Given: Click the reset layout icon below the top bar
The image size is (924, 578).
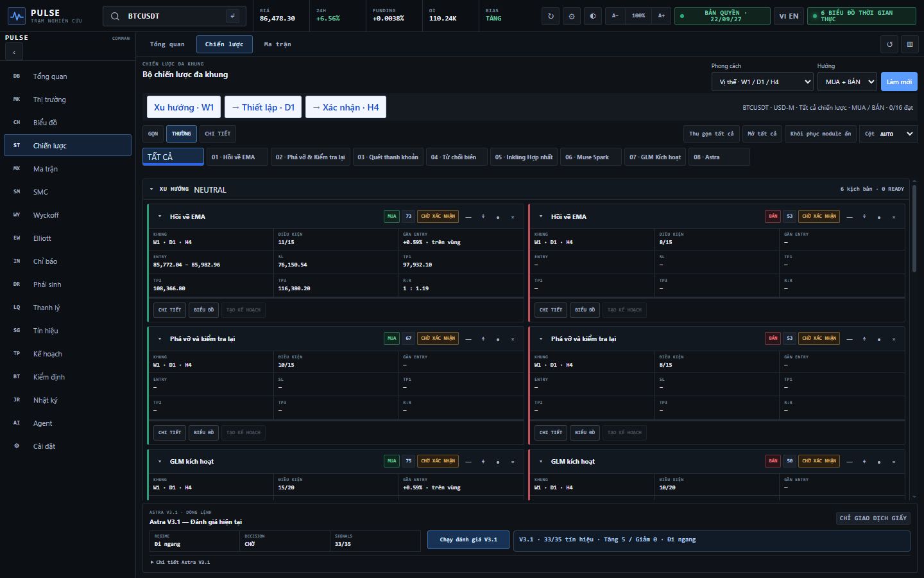Looking at the screenshot, I should 889,44.
